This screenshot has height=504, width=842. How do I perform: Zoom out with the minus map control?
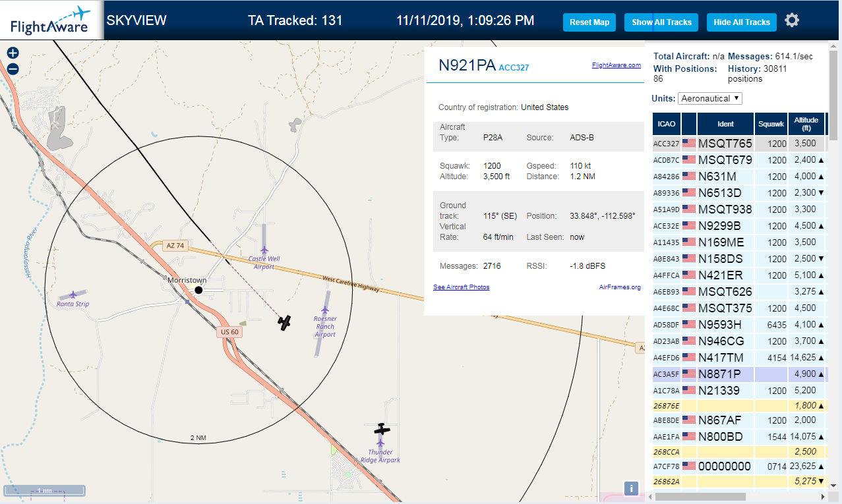[13, 69]
